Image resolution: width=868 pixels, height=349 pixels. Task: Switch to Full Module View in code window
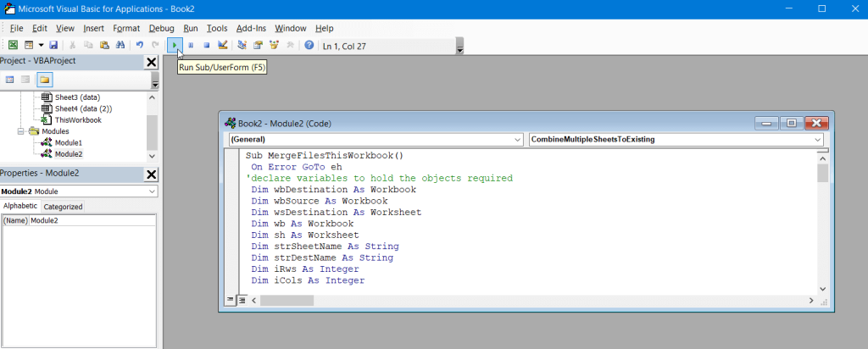pos(242,301)
